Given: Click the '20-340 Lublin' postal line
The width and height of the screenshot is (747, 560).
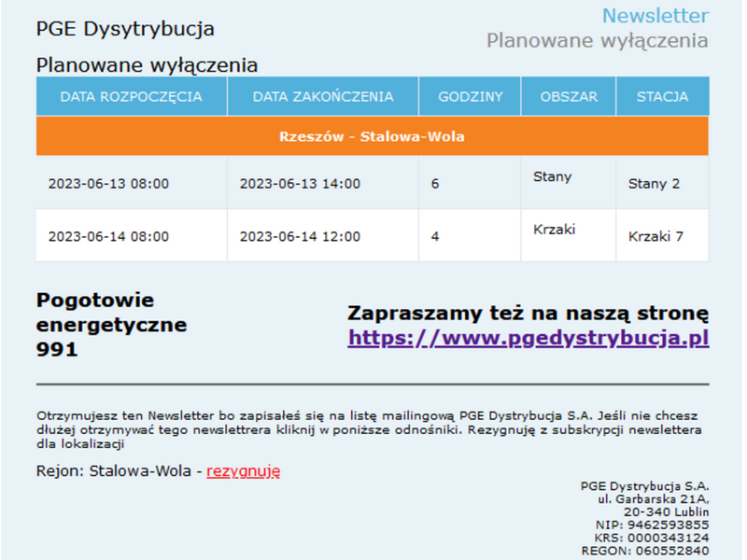Looking at the screenshot, I should [667, 511].
